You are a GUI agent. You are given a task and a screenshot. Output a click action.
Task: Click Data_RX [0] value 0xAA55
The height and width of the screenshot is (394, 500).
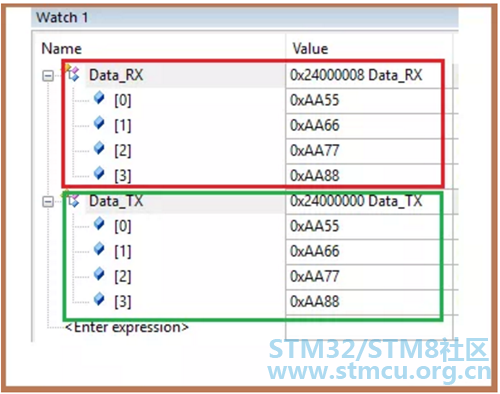click(314, 100)
